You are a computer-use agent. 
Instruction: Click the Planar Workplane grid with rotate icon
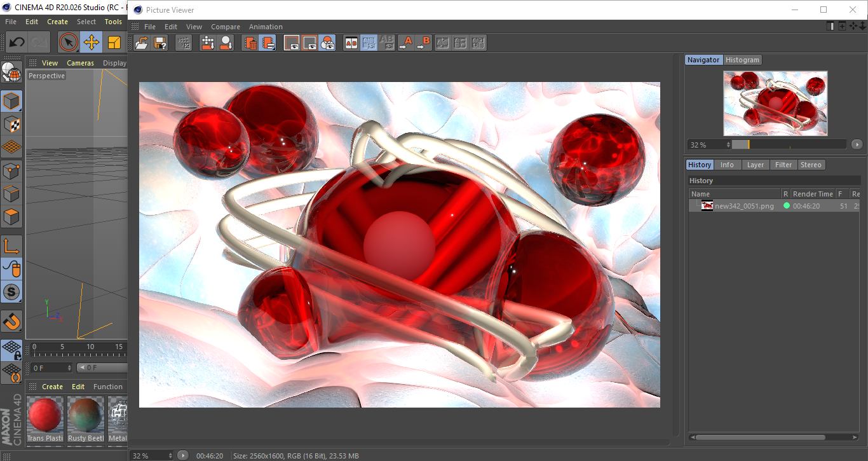[11, 373]
